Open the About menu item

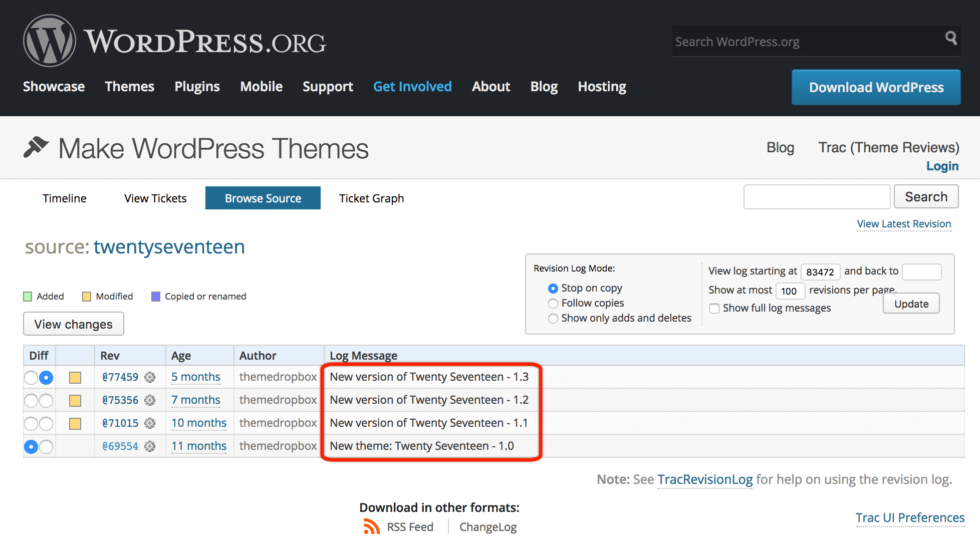(x=491, y=87)
